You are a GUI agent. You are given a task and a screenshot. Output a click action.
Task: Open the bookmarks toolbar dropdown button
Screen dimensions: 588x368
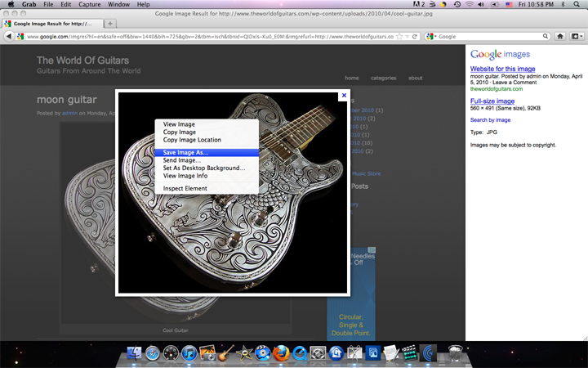(577, 37)
